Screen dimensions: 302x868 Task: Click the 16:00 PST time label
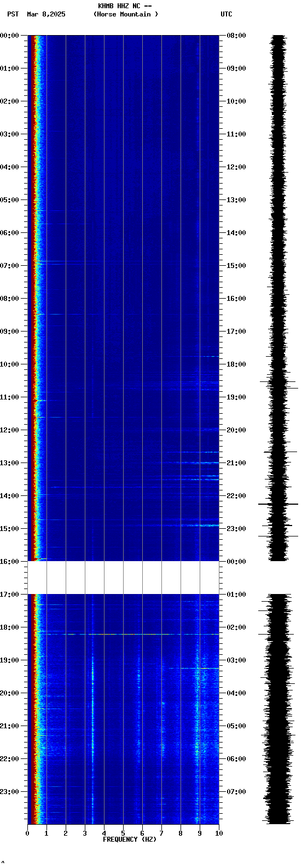9,562
